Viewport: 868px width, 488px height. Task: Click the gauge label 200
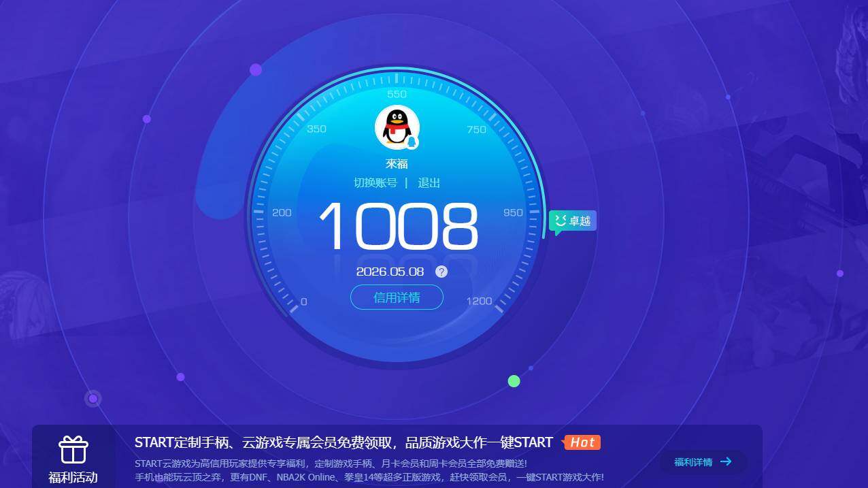(x=282, y=212)
